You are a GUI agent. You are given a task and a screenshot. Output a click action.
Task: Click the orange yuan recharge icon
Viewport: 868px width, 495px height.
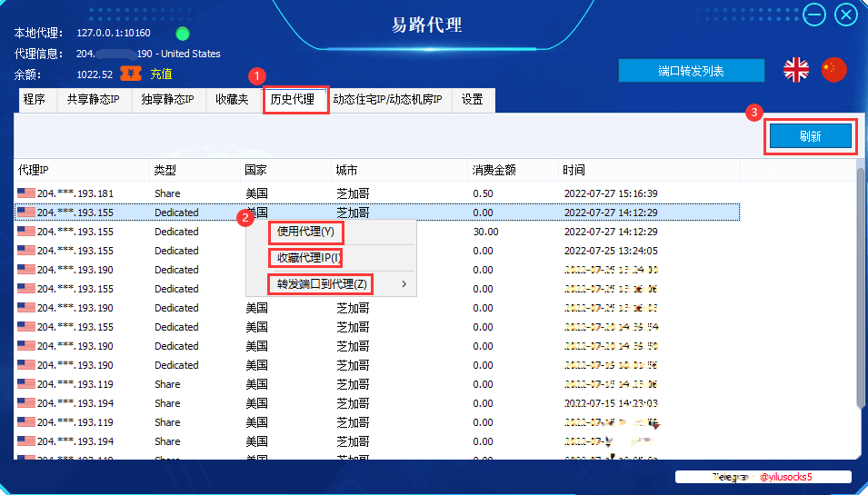[132, 74]
